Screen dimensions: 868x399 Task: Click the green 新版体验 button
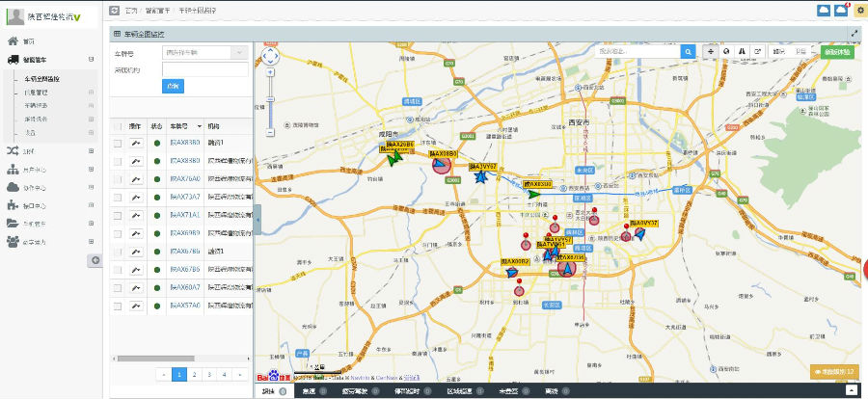837,51
